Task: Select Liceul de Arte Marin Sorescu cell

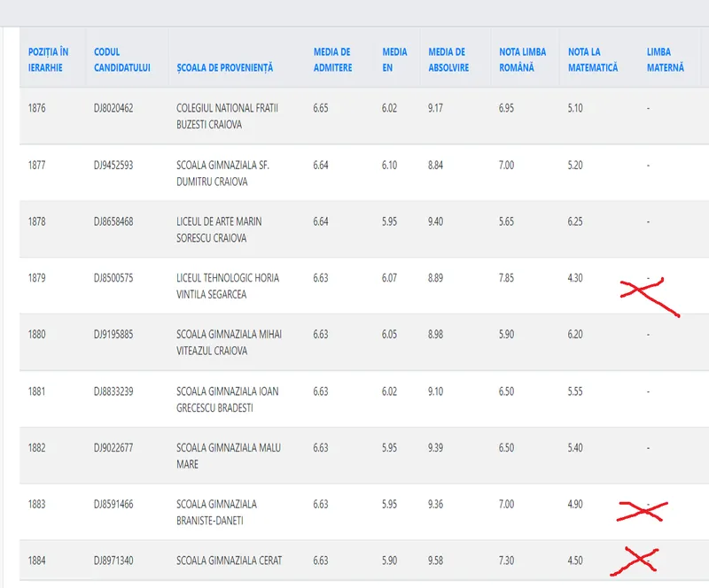Action: (219, 229)
